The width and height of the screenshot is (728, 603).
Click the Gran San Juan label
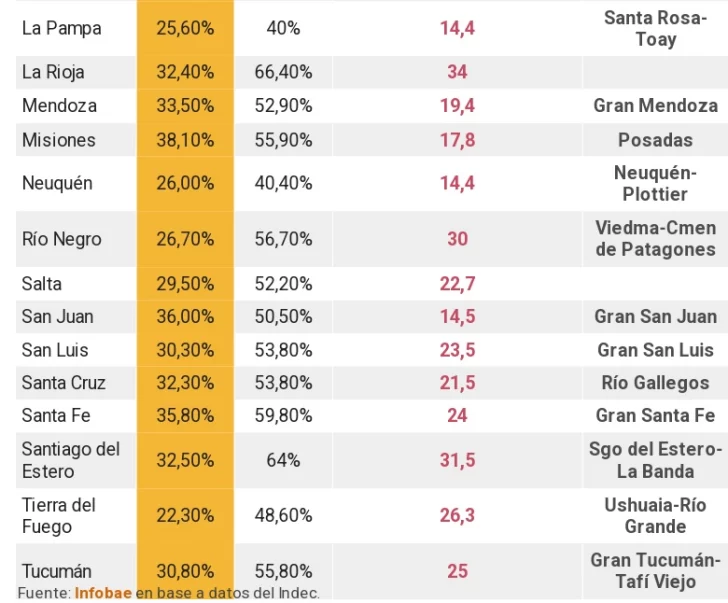(655, 316)
